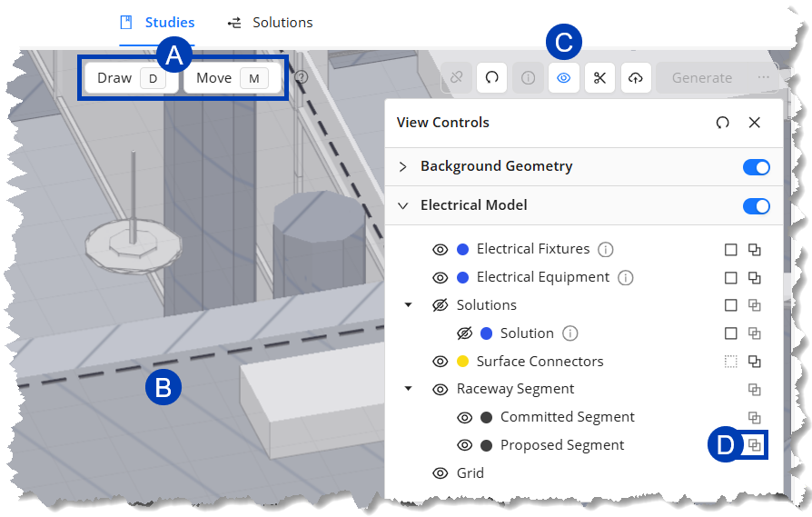Click the Studies book icon

click(x=126, y=23)
